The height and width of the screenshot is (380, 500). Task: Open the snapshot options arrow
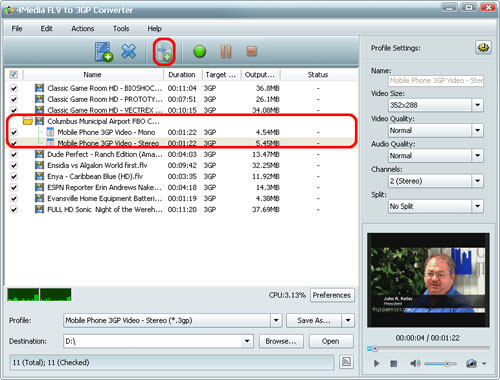coord(484,364)
